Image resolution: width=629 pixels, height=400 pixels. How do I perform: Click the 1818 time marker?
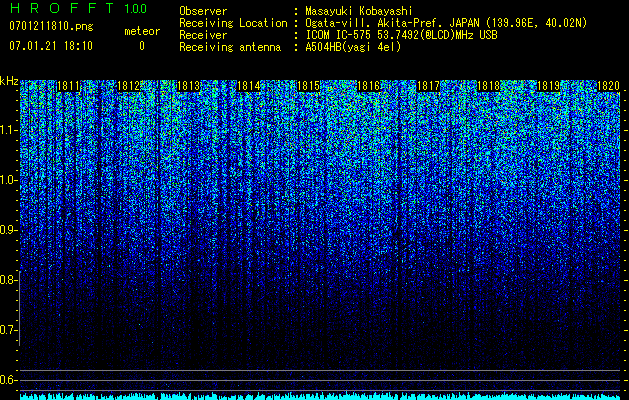pos(489,86)
